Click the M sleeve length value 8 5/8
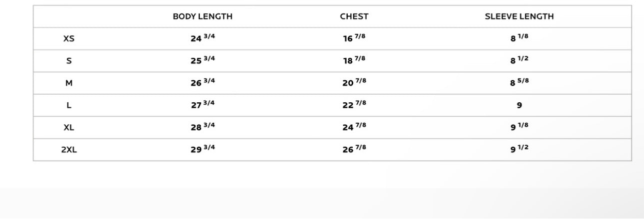This screenshot has height=219, width=644. pos(519,83)
